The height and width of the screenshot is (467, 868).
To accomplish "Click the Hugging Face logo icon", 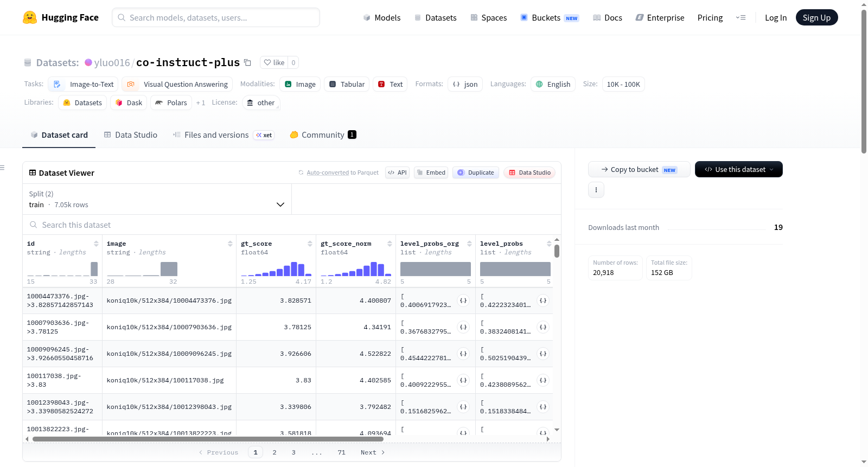I will pos(30,17).
